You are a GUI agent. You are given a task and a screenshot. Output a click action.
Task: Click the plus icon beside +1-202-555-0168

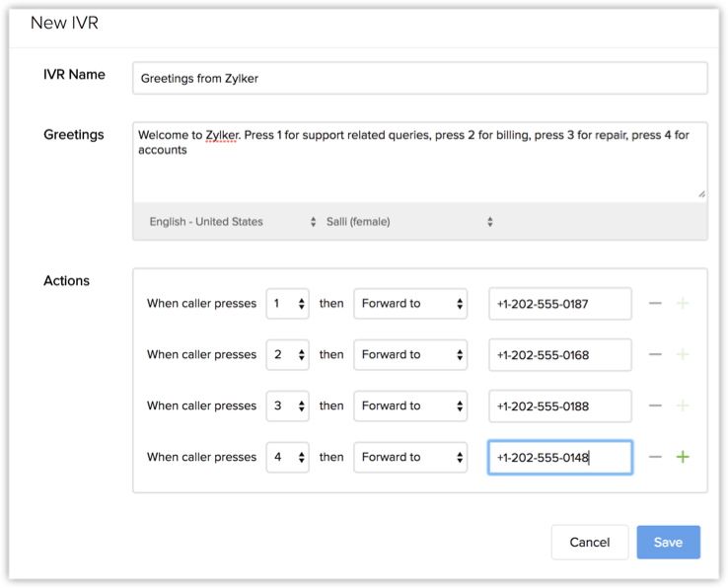683,355
